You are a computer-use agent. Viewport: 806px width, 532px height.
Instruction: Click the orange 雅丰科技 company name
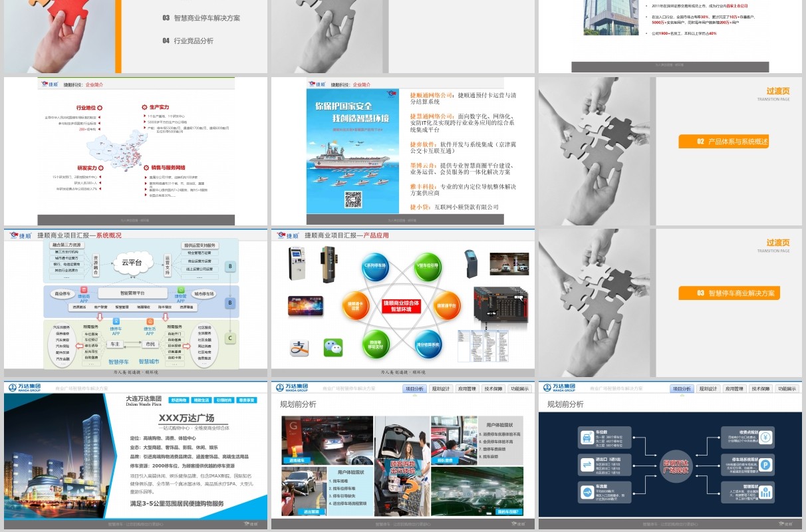[x=424, y=186]
